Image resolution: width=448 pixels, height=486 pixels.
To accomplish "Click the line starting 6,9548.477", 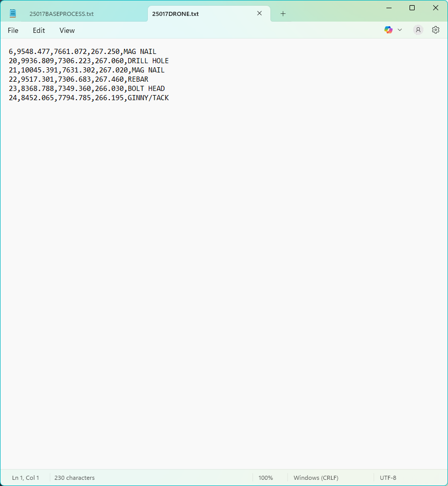I will (x=82, y=51).
